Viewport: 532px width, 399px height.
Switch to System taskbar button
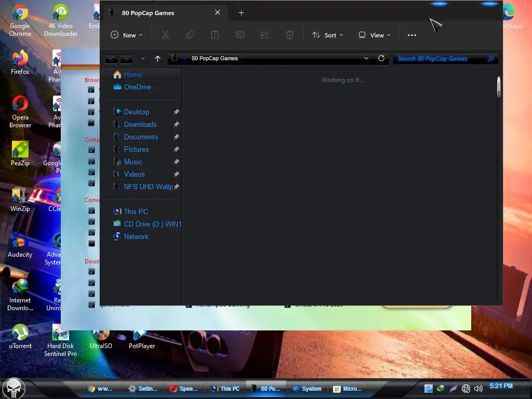(x=307, y=389)
